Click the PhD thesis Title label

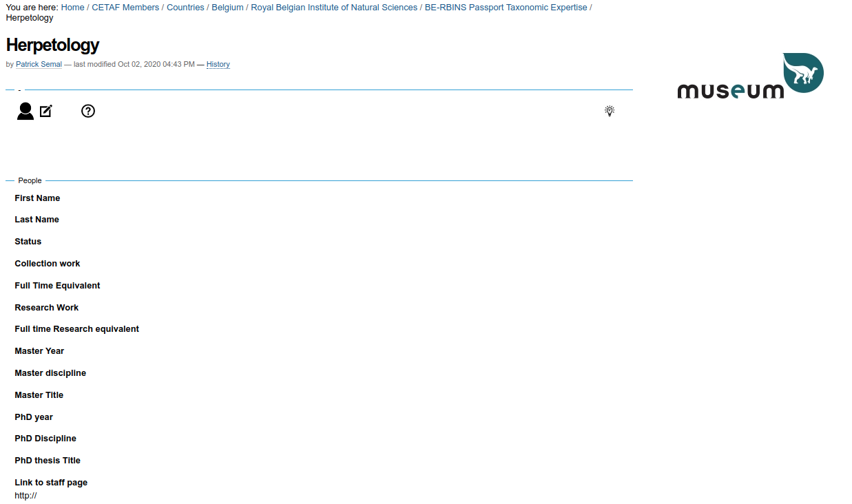(48, 461)
